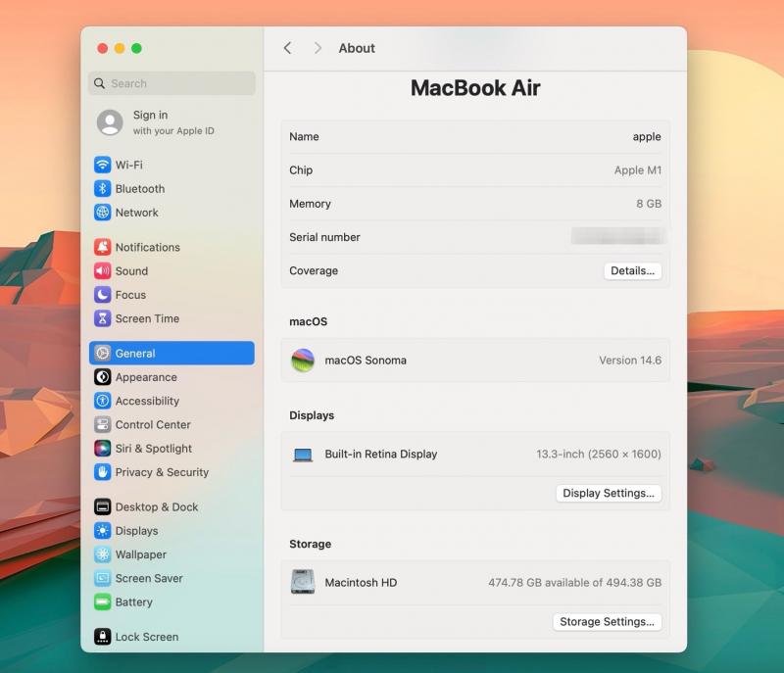Viewport: 784px width, 673px height.
Task: Click the "MacBook Air" heading
Action: pos(475,88)
